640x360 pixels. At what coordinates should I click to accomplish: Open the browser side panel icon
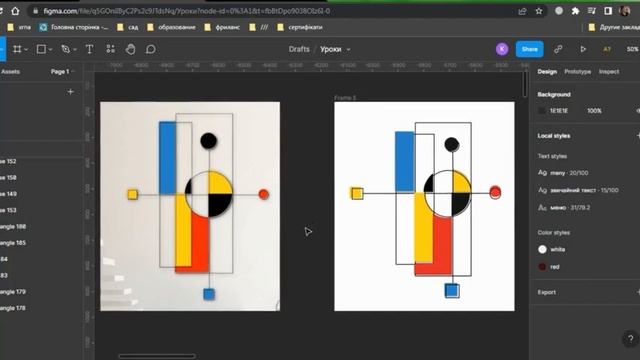tap(608, 11)
